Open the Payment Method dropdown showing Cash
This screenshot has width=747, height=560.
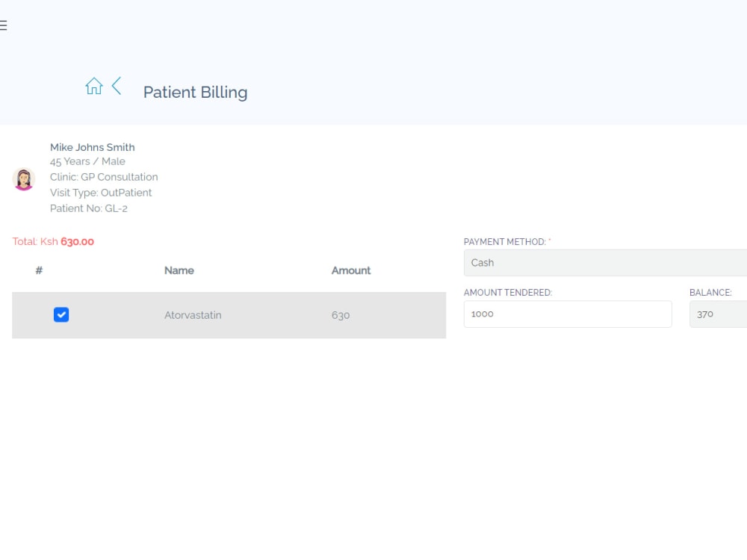605,263
